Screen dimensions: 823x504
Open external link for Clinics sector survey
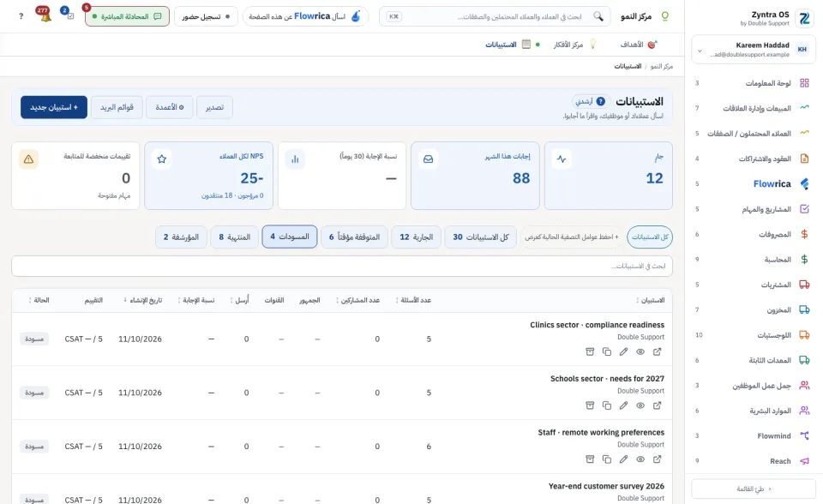658,351
